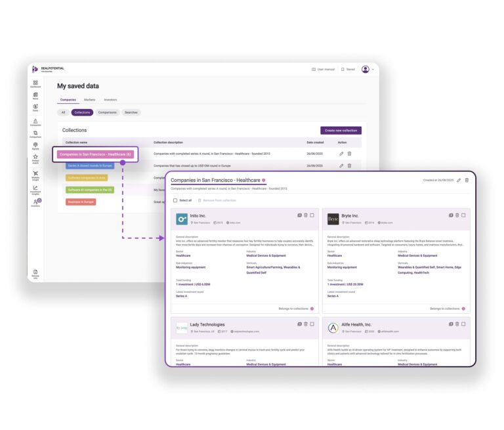
Task: Select the Comparisons filter pill
Action: click(x=107, y=112)
